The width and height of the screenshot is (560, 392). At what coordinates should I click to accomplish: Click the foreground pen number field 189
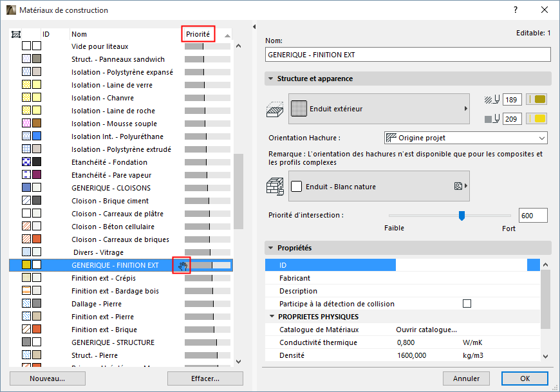[512, 100]
